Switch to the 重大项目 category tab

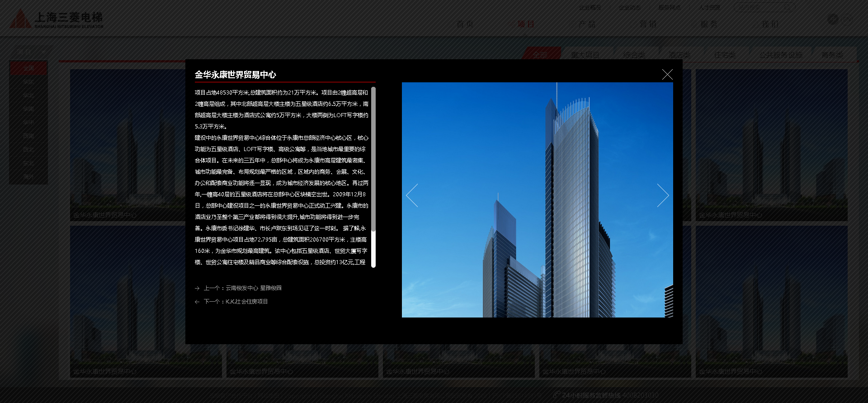pyautogui.click(x=585, y=55)
